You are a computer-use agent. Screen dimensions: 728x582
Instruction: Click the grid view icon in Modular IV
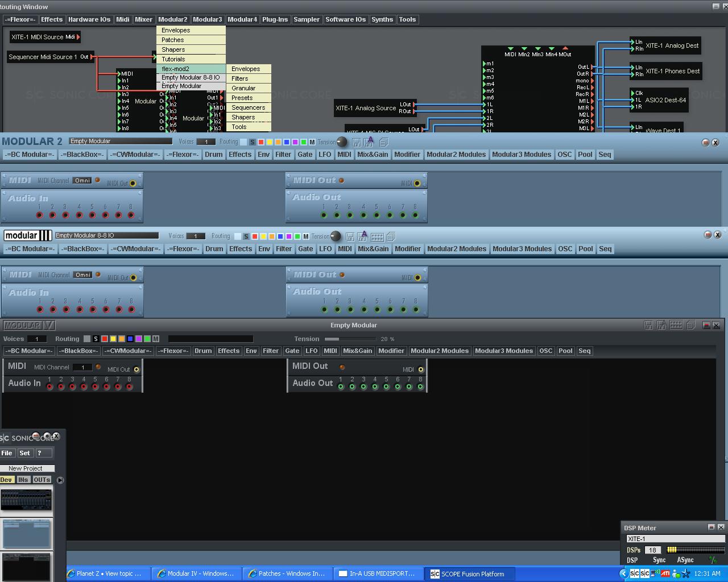[x=676, y=325]
